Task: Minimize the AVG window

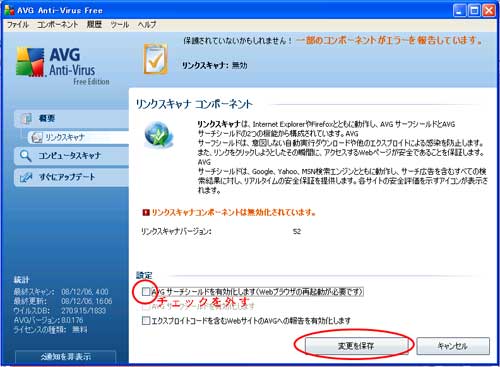Action: (459, 11)
